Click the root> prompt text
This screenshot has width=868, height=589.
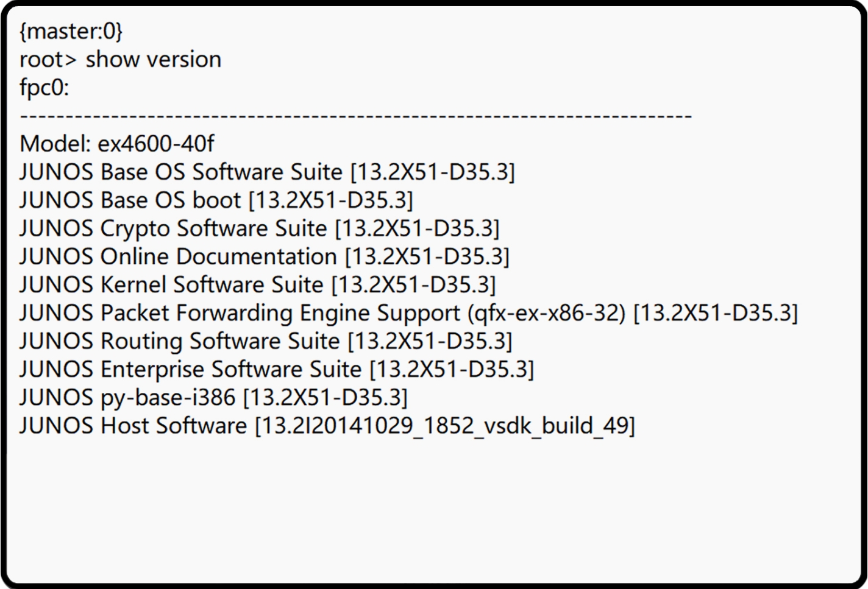49,60
